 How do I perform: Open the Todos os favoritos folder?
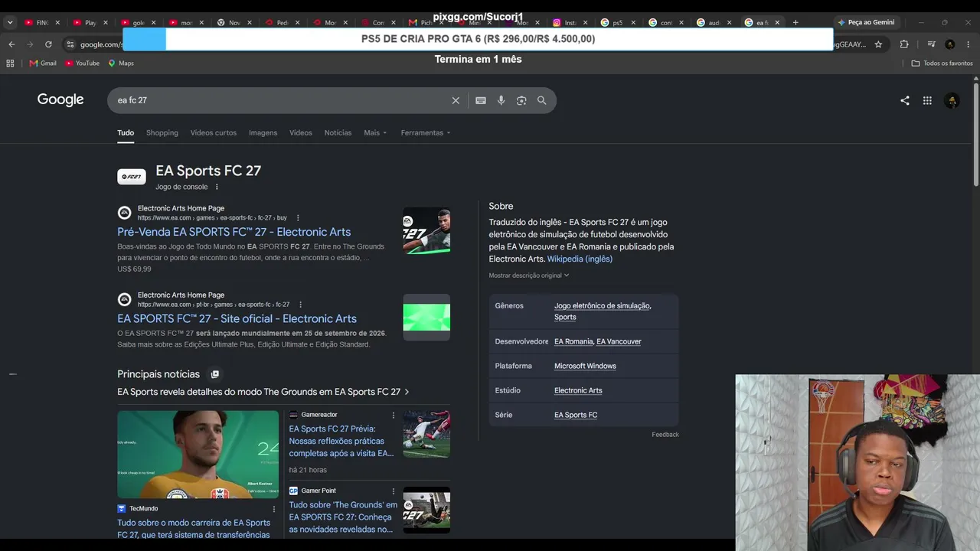click(x=942, y=63)
